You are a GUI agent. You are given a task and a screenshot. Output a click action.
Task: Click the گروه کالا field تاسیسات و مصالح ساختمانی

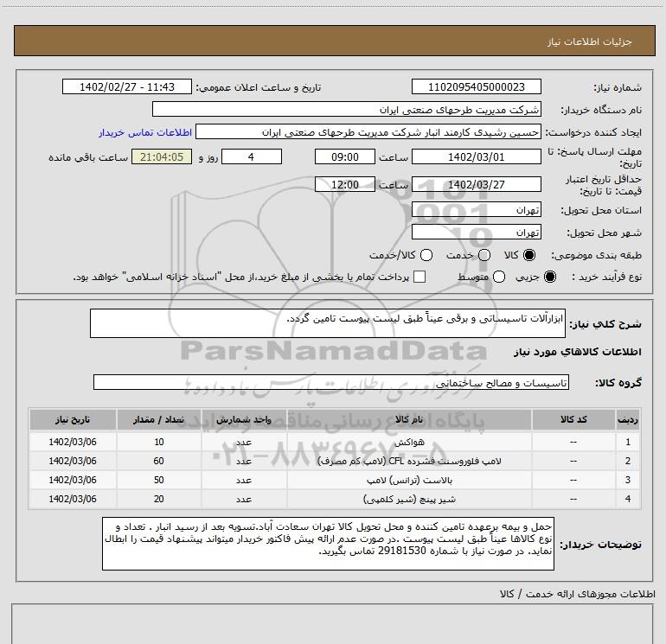pos(331,382)
